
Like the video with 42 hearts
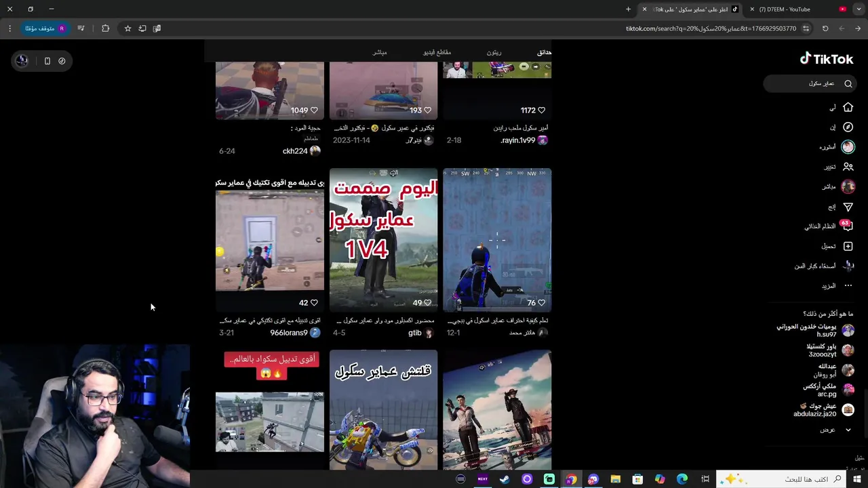pos(314,302)
